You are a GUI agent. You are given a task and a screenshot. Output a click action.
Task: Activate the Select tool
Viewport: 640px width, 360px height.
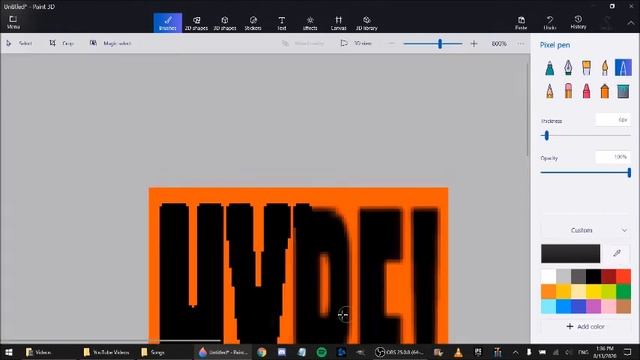click(x=20, y=43)
